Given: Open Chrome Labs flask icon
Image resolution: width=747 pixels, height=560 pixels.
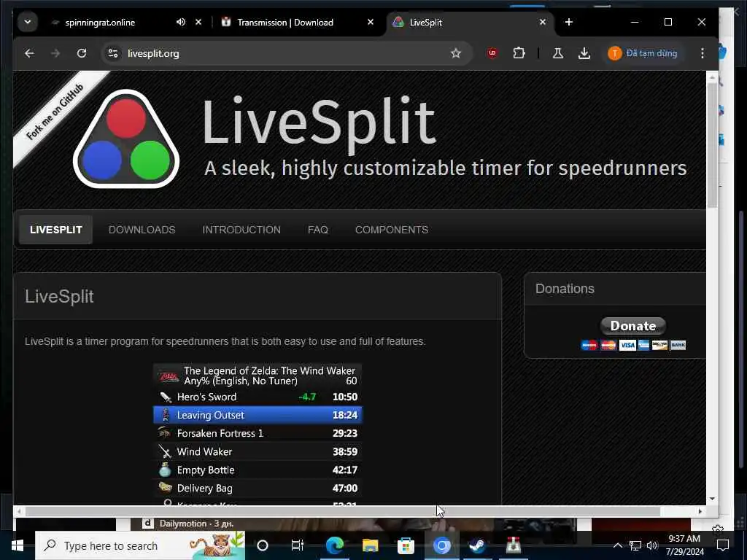Looking at the screenshot, I should coord(558,53).
